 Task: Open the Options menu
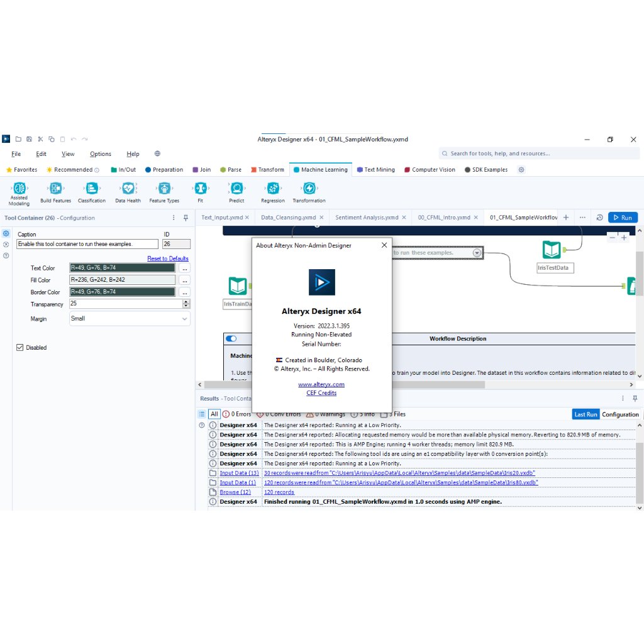[x=101, y=154]
